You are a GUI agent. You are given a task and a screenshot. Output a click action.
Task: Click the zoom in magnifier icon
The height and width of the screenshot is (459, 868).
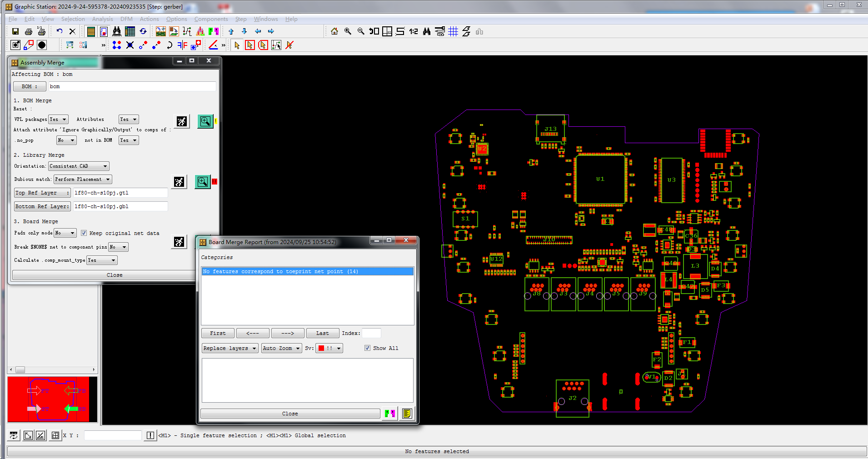(348, 31)
